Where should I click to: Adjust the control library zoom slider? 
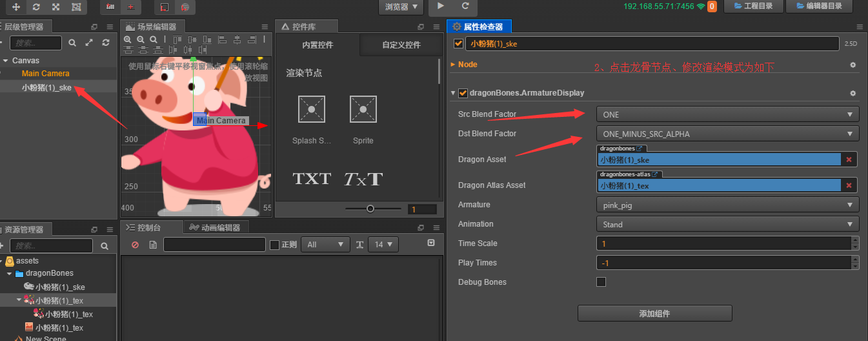370,209
